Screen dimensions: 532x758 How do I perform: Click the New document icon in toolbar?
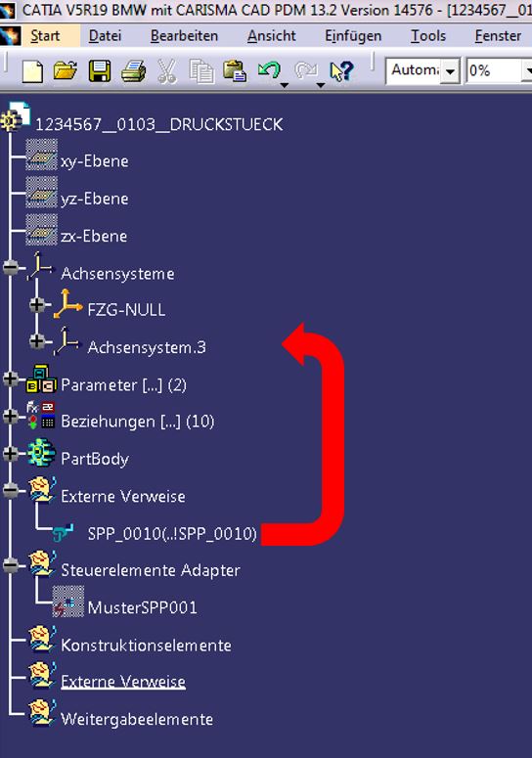[32, 72]
